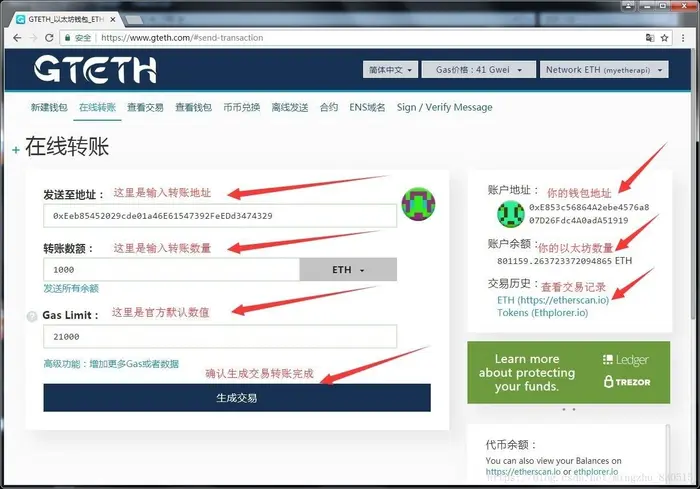Click the Gas Limit input field
This screenshot has height=489, width=700.
coord(220,337)
